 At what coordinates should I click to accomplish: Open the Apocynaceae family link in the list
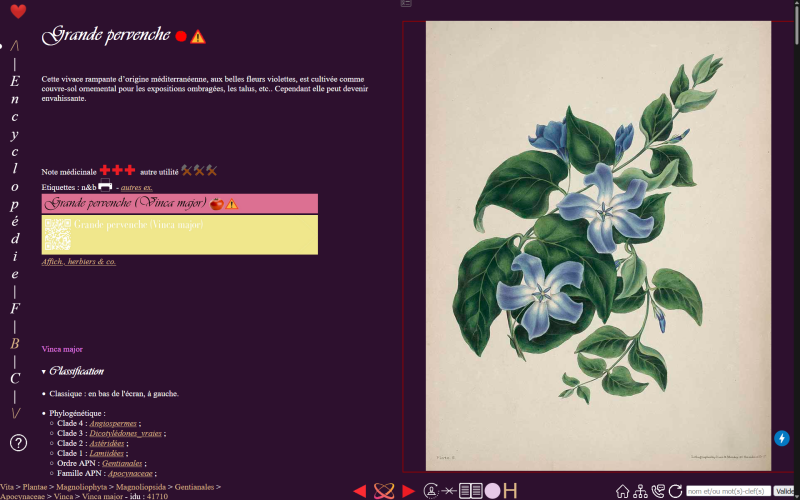(130, 473)
